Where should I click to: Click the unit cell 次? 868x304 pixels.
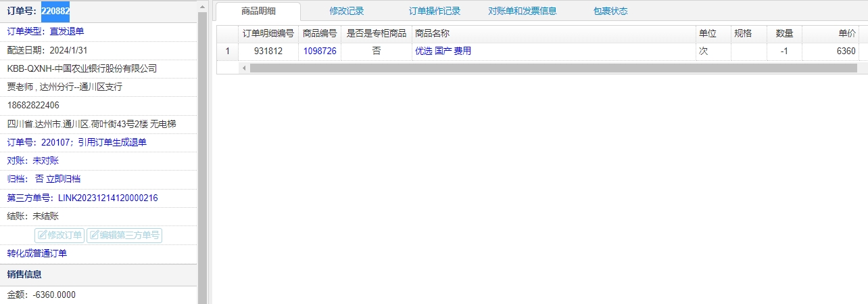click(x=713, y=51)
